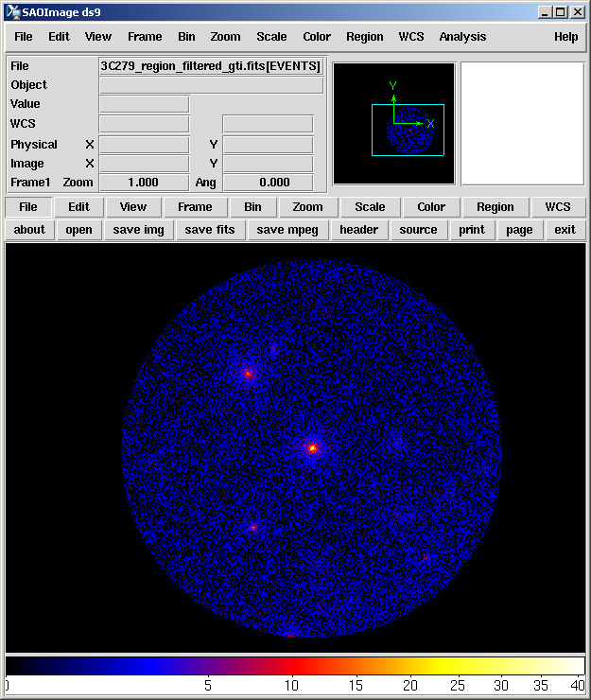Click the green Y axis label in panner
Viewport: 591px width, 700px height.
(x=392, y=85)
